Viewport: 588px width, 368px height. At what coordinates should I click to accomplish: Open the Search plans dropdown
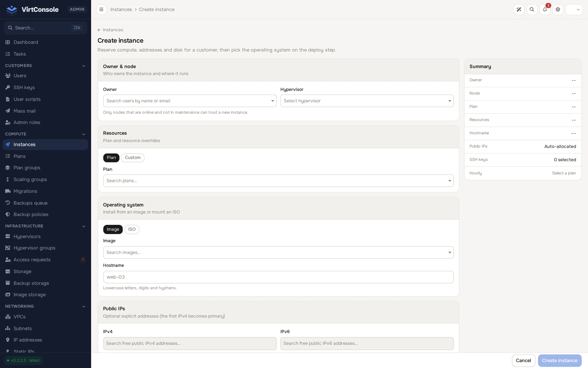[278, 181]
